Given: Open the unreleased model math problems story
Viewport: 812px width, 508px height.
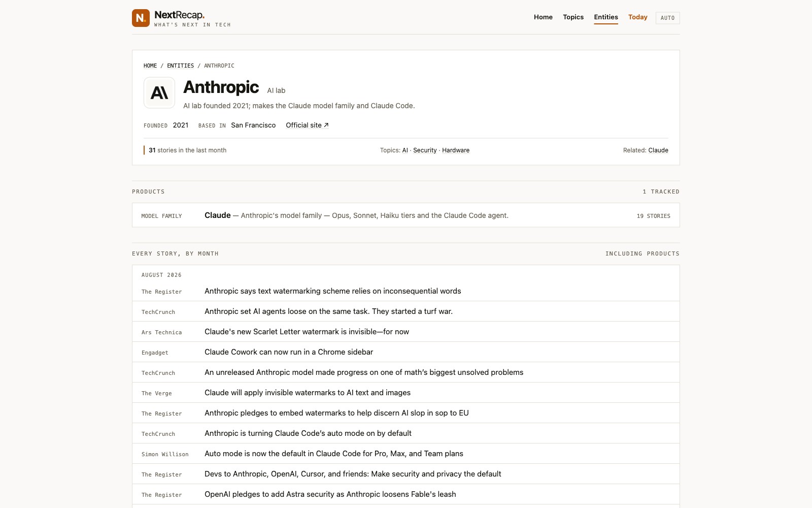Looking at the screenshot, I should pyautogui.click(x=364, y=372).
